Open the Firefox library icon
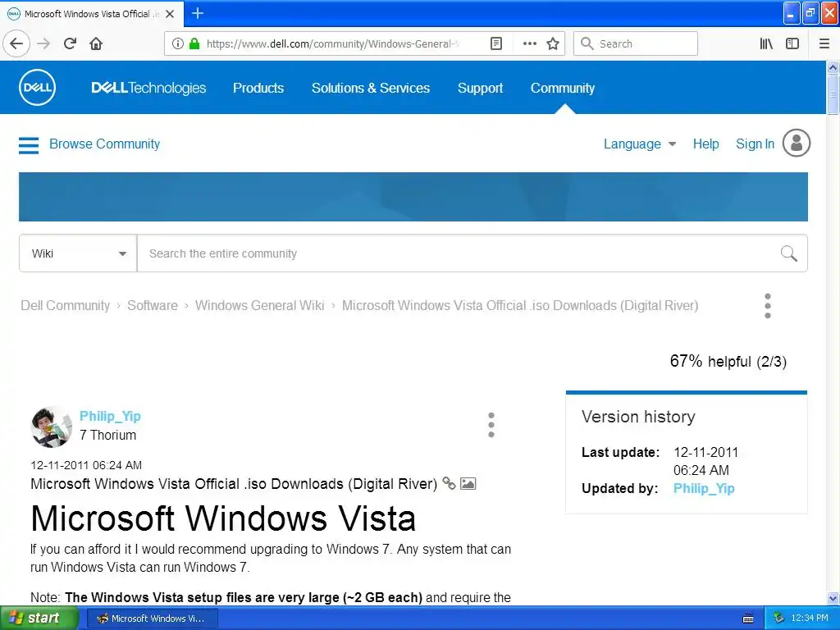Screen dimensions: 840x630 click(766, 43)
